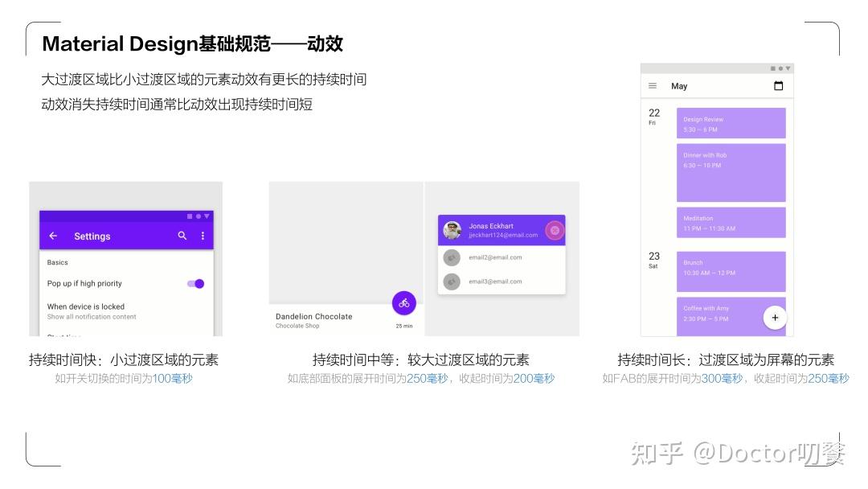Click the back arrow in the Settings toolbar
The width and height of the screenshot is (868, 489).
(53, 236)
